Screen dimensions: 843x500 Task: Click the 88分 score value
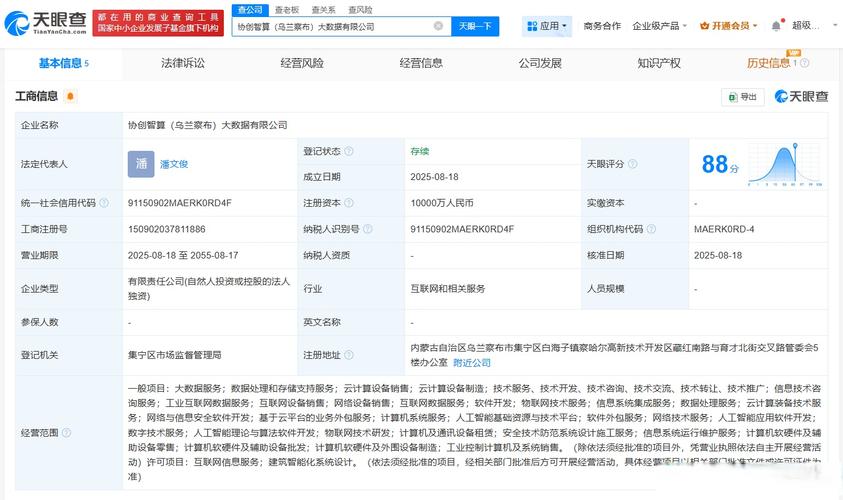720,164
